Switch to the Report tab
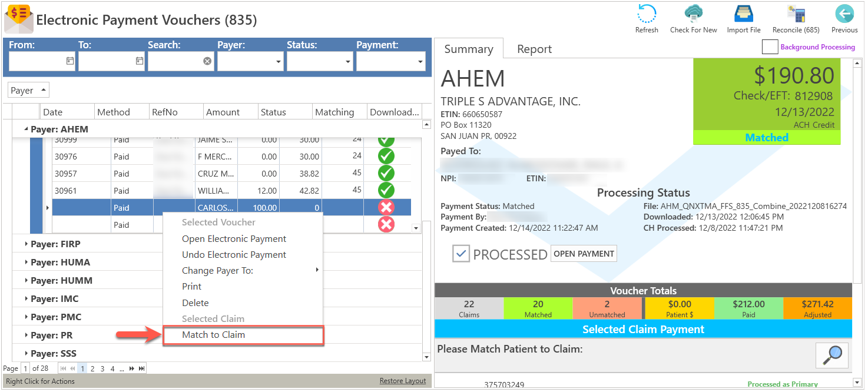 point(534,49)
